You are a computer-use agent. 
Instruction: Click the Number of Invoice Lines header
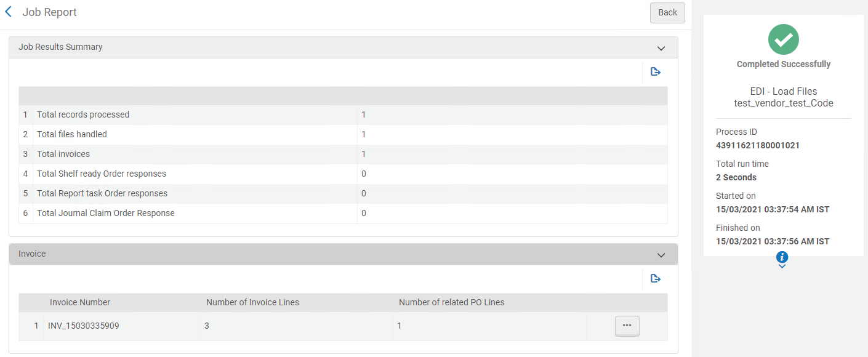click(252, 302)
